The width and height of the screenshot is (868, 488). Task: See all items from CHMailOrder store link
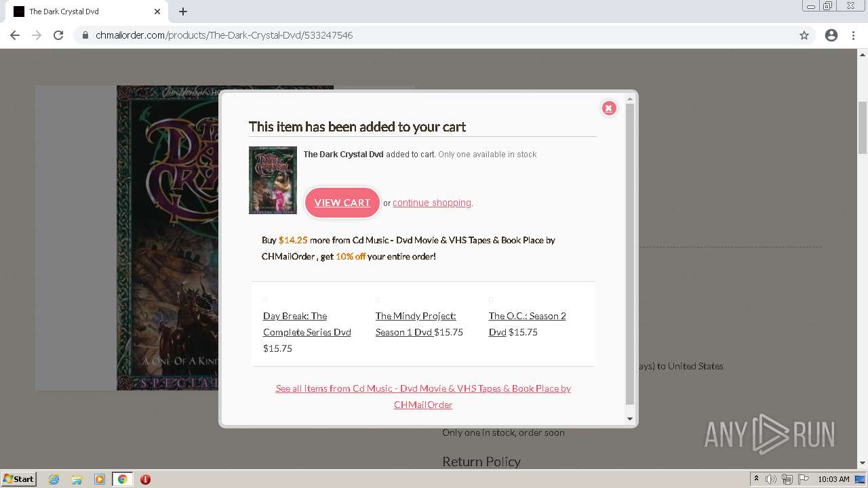tap(423, 396)
